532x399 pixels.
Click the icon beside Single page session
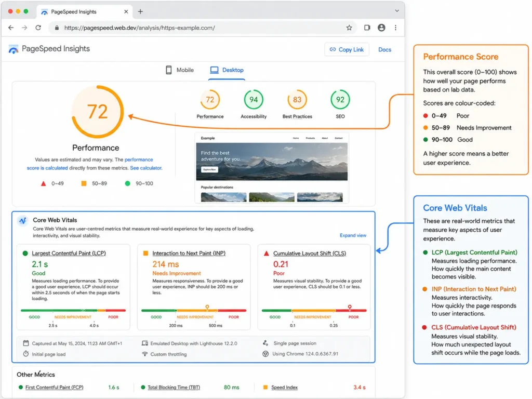click(x=265, y=343)
